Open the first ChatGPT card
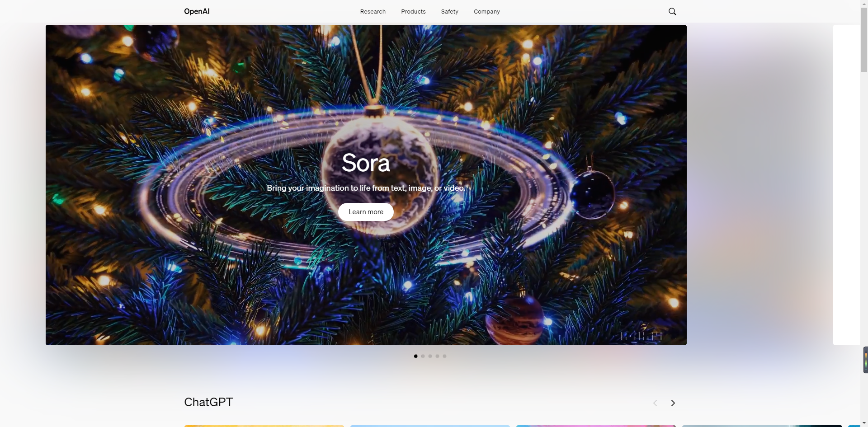This screenshot has width=868, height=427. (264, 426)
